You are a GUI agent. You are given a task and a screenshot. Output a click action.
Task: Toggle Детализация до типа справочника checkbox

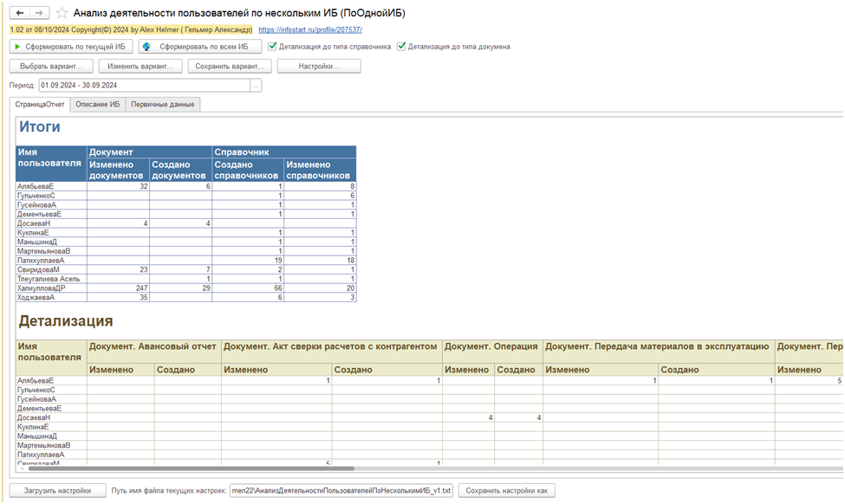click(x=273, y=46)
